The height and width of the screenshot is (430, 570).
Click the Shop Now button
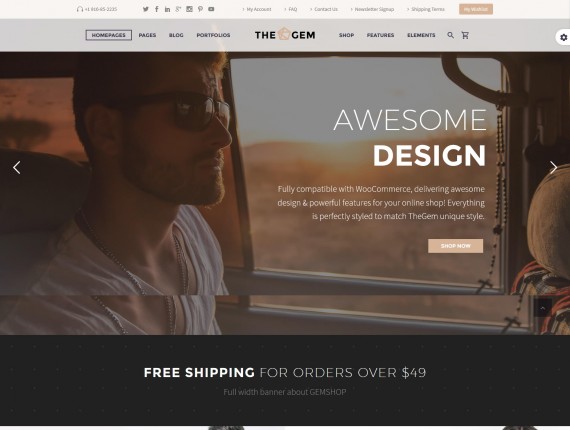click(x=455, y=246)
